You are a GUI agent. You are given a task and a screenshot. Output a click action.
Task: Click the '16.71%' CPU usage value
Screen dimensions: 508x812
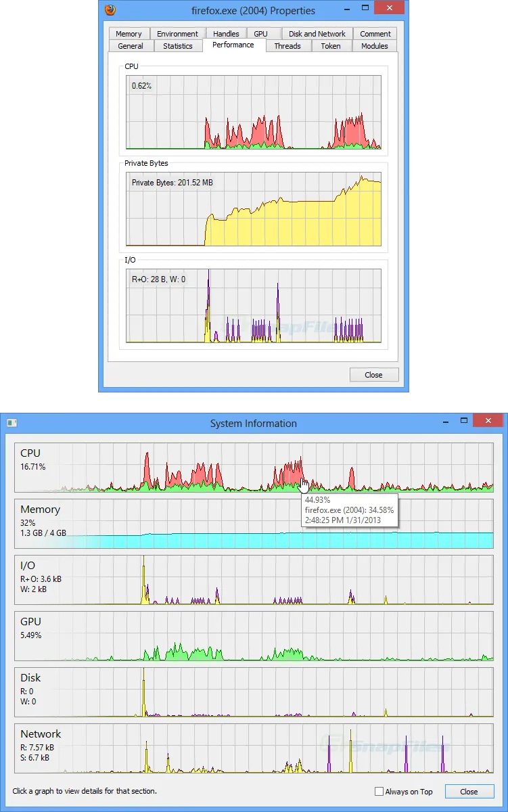point(33,467)
